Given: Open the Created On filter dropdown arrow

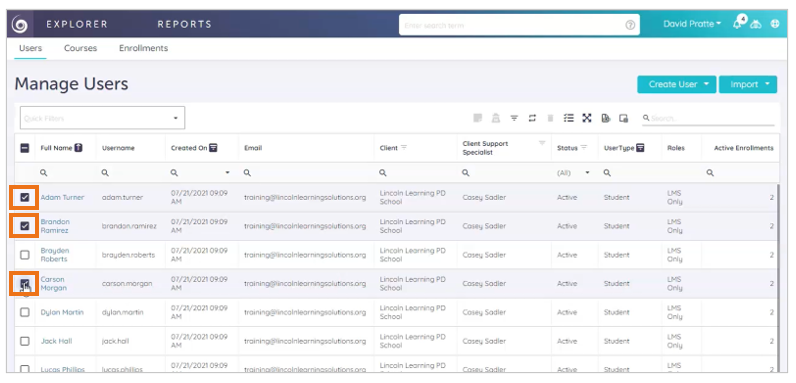Looking at the screenshot, I should [x=227, y=173].
